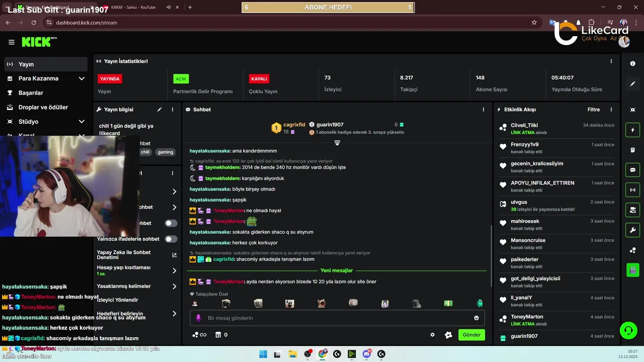Toggle the lightning activity feed widget icon
This screenshot has width=644, height=362.
[632, 130]
